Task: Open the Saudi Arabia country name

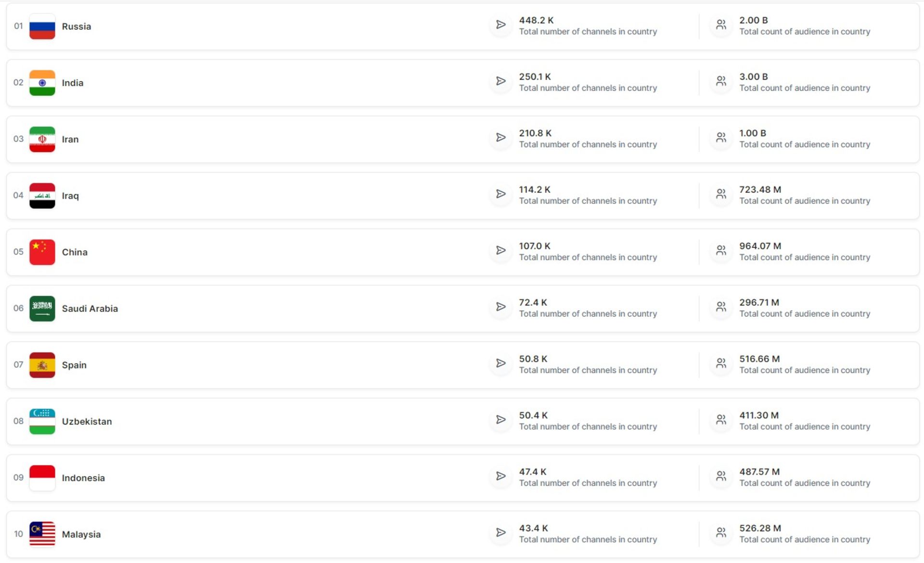Action: 90,308
